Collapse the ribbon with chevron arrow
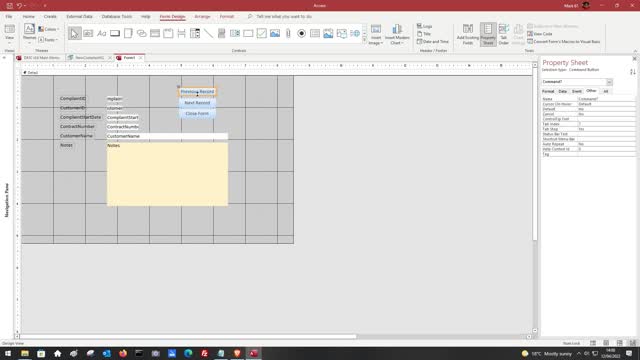 [635, 51]
